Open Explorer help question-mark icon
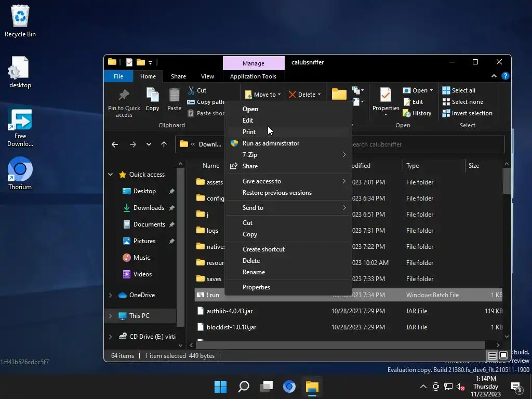This screenshot has height=399, width=532. click(505, 76)
